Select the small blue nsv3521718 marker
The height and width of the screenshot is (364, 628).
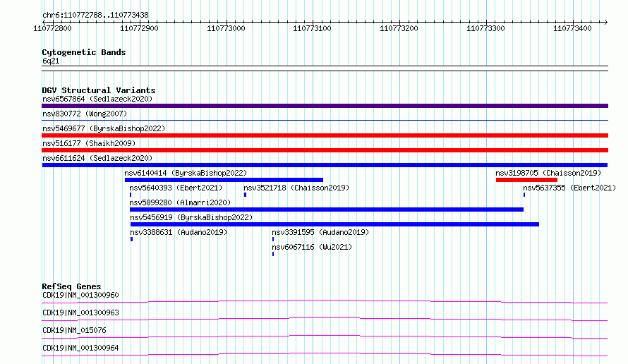(x=245, y=195)
